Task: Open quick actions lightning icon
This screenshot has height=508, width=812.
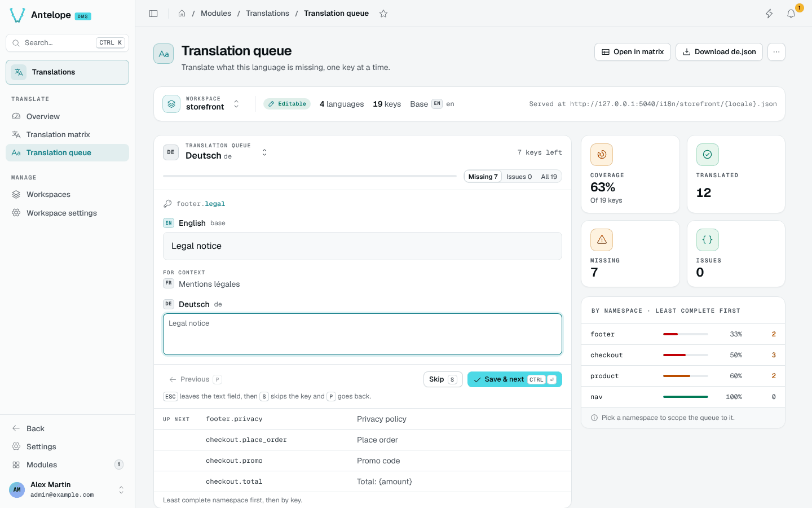Action: [x=769, y=14]
